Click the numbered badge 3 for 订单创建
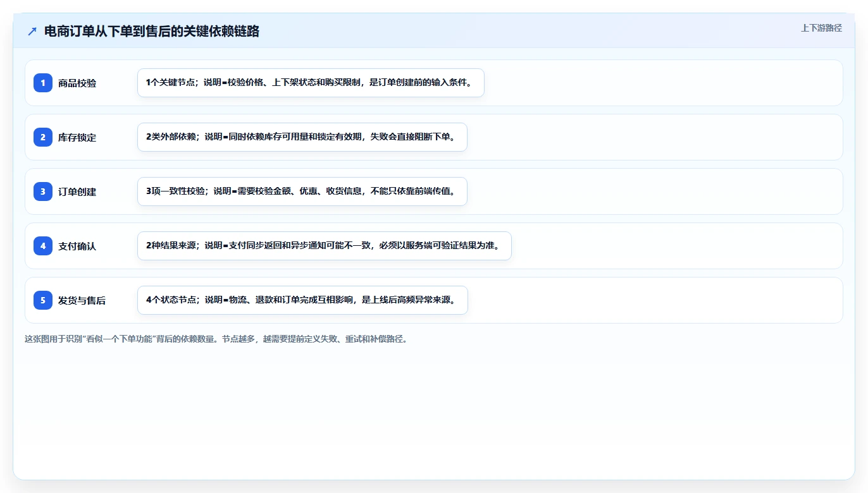 click(43, 192)
